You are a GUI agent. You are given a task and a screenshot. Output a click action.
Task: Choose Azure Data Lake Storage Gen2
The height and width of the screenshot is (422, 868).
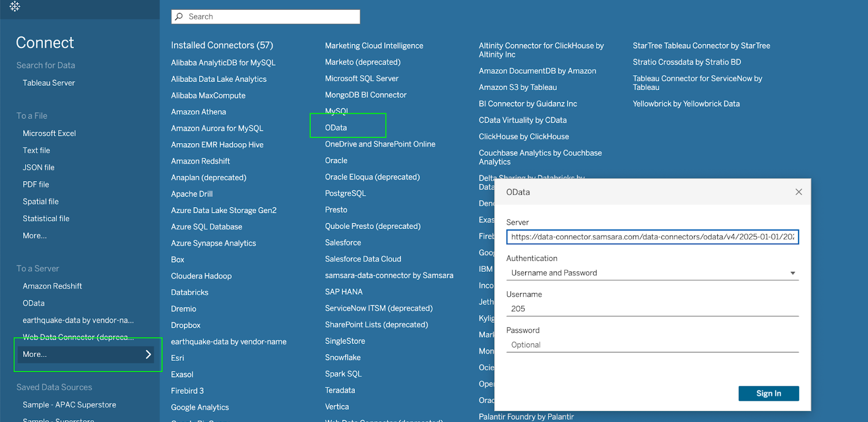coord(224,210)
